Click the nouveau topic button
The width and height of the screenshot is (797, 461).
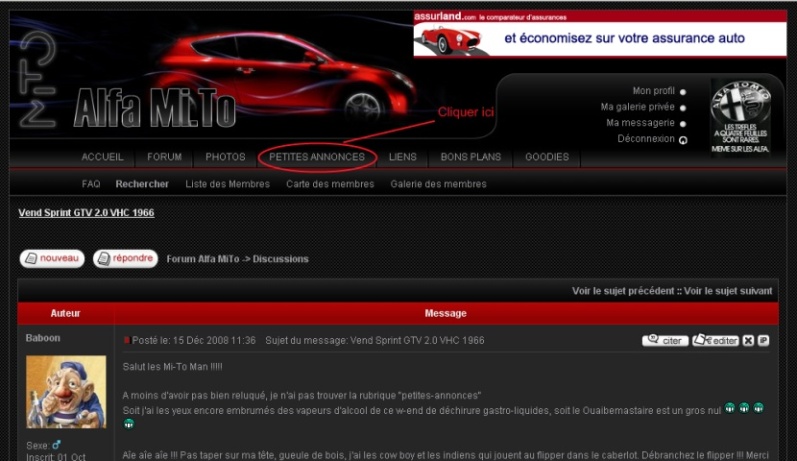click(52, 258)
